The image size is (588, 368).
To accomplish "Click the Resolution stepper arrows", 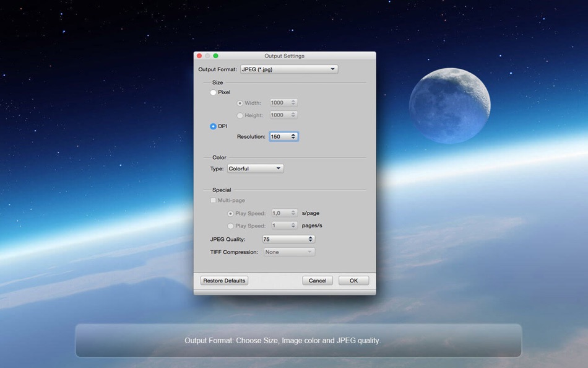I will [293, 137].
